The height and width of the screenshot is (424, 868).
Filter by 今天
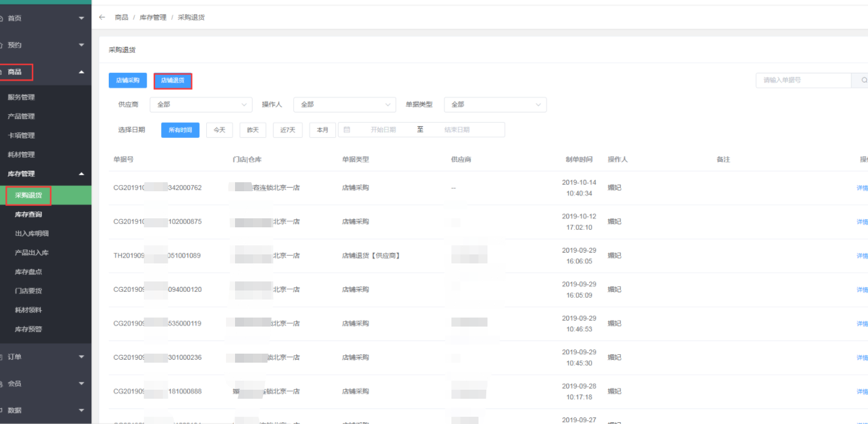click(x=219, y=130)
